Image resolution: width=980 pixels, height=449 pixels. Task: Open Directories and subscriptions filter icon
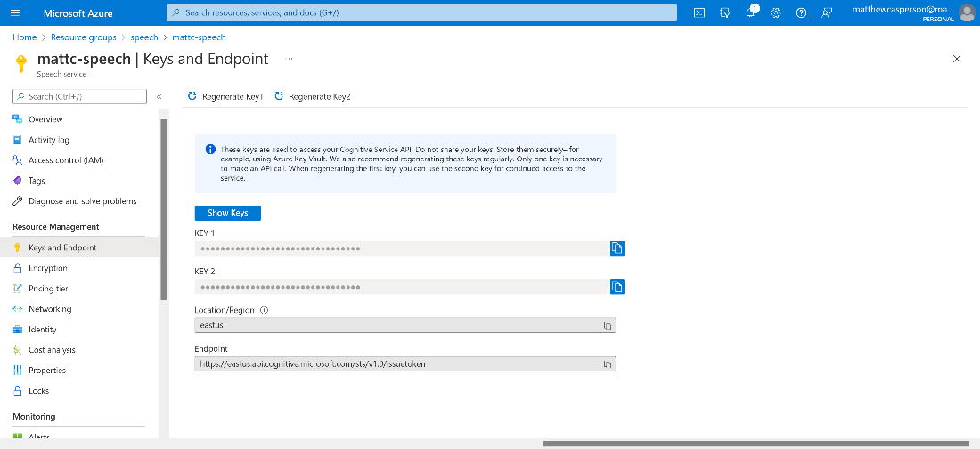725,12
